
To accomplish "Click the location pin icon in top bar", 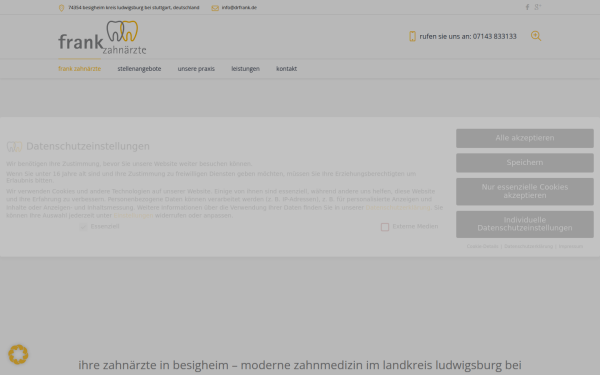I will point(61,8).
